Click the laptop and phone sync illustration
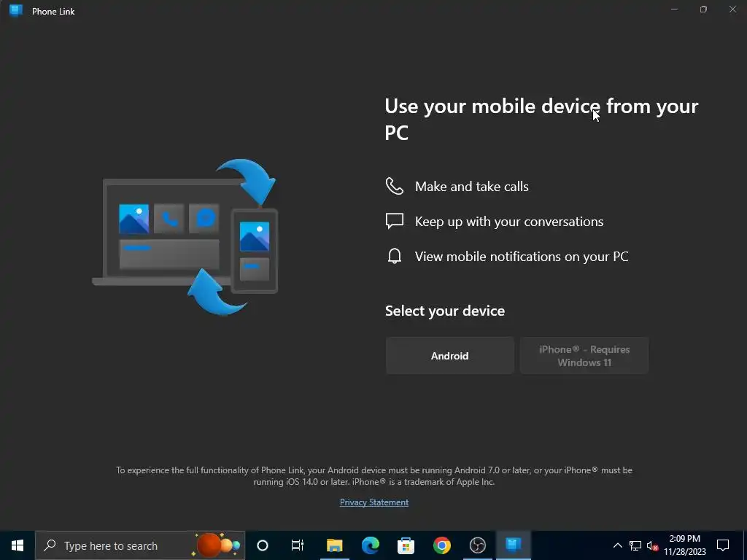Image resolution: width=747 pixels, height=560 pixels. pos(185,237)
